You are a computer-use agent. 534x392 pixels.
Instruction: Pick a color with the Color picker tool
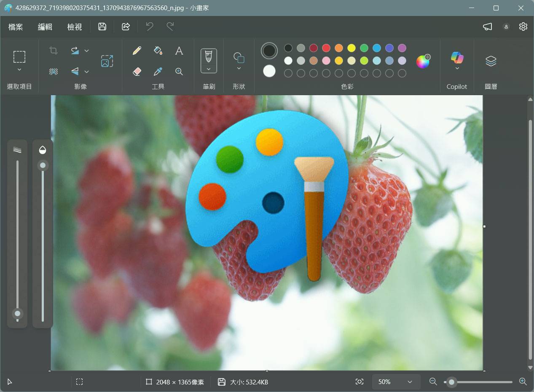[158, 72]
